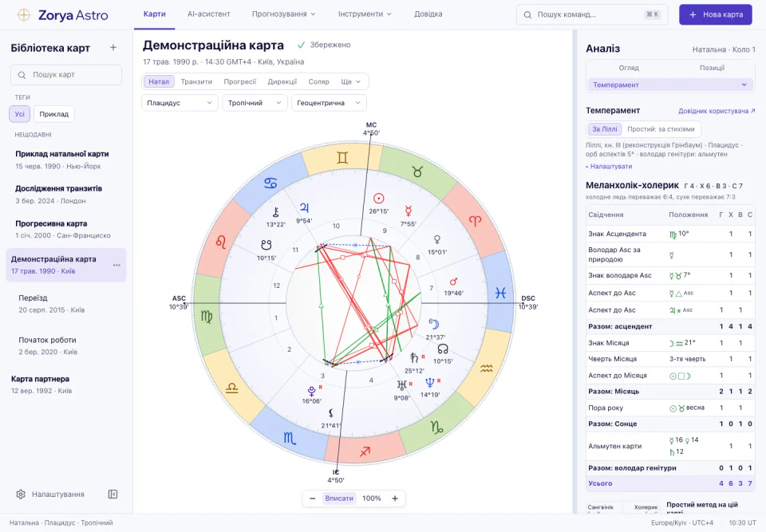Screen dimensions: 766x532
Task: Open the Плацидус house system dropdown
Action: coord(180,103)
